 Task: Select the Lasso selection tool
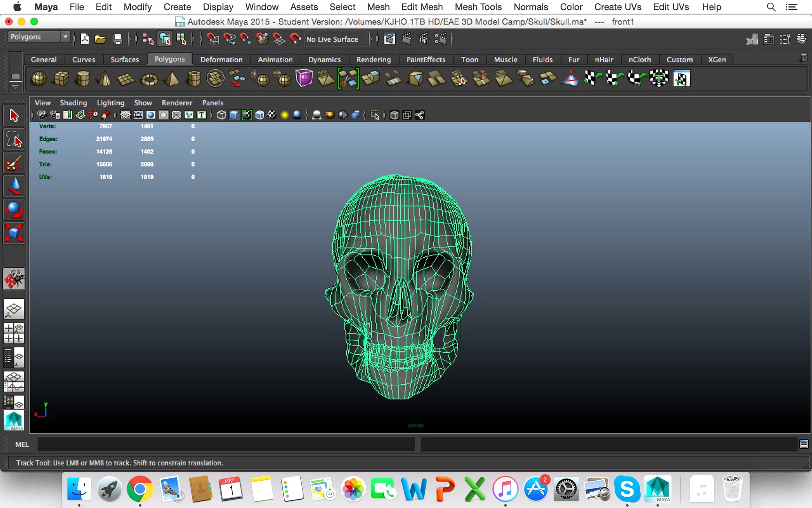coord(14,139)
